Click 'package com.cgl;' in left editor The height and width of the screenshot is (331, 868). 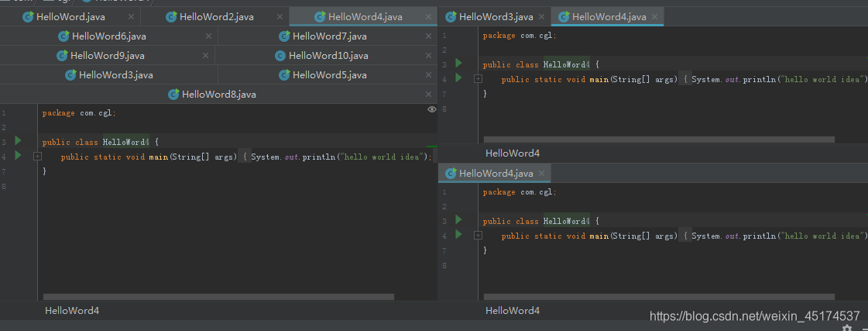[79, 113]
